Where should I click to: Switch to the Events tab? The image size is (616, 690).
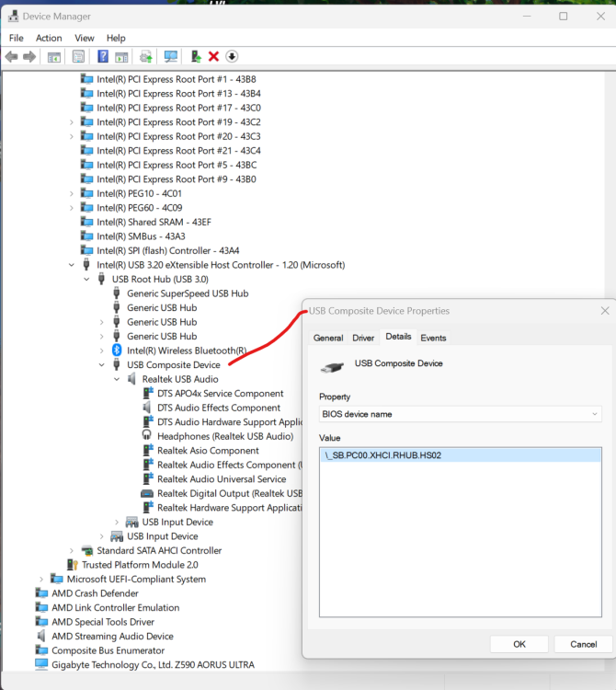click(433, 338)
